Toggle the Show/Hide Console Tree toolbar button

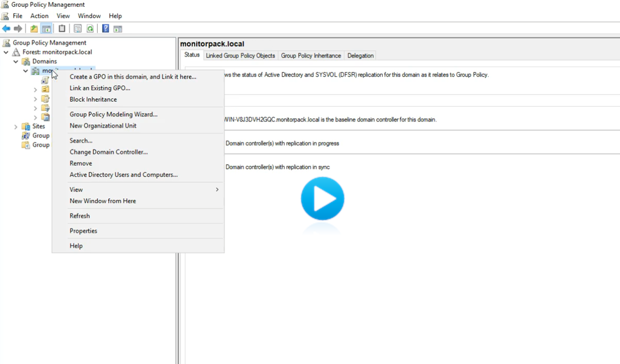tap(47, 29)
